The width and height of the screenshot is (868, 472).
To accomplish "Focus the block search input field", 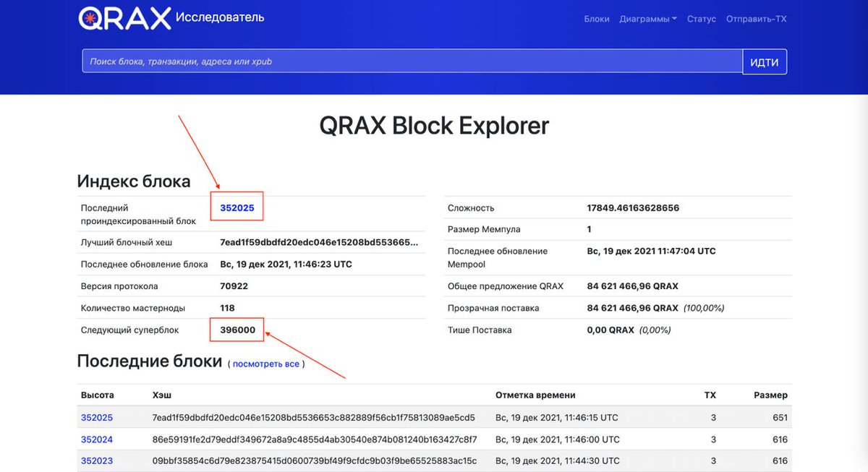I will coord(412,62).
